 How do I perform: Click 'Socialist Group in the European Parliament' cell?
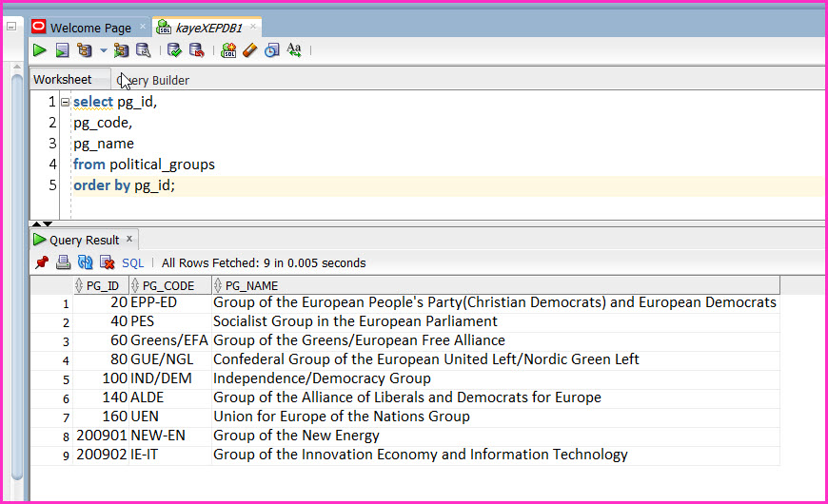(x=495, y=321)
